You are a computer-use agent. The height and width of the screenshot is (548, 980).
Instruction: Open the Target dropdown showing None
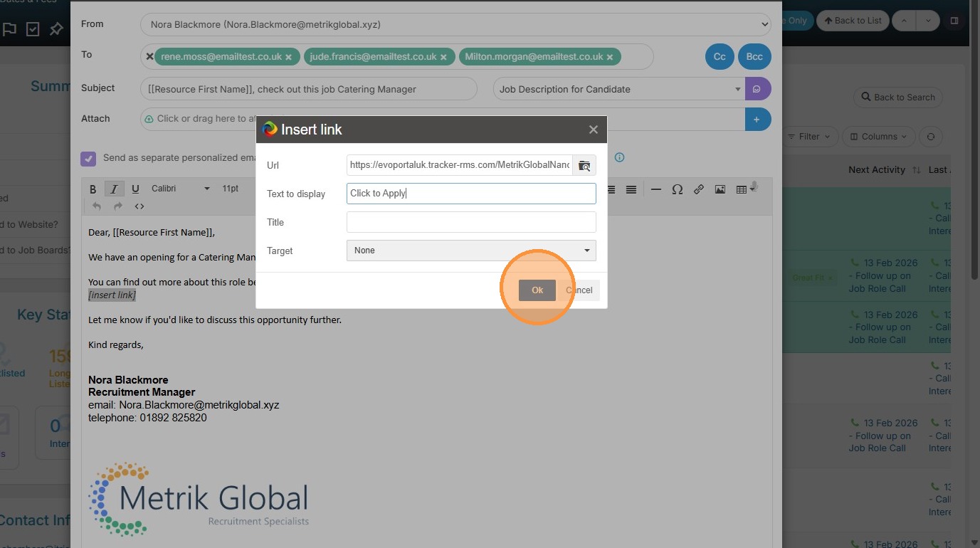471,251
